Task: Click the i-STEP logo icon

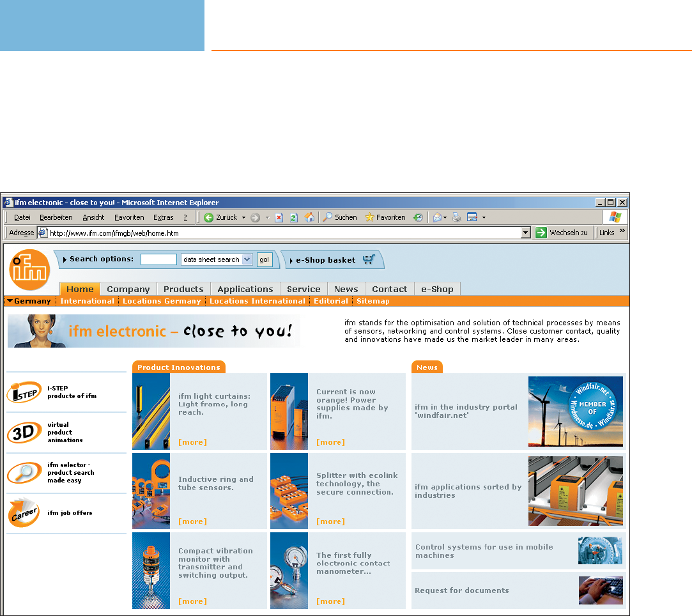Action: 24,392
